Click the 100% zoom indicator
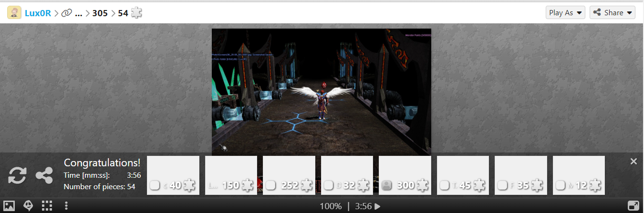Viewport: 644px width, 213px height. point(331,206)
